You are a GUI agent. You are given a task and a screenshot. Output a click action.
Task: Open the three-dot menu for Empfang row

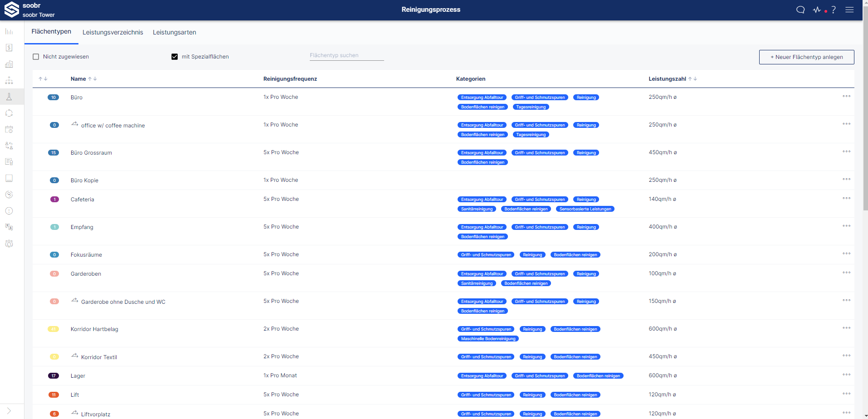(846, 226)
